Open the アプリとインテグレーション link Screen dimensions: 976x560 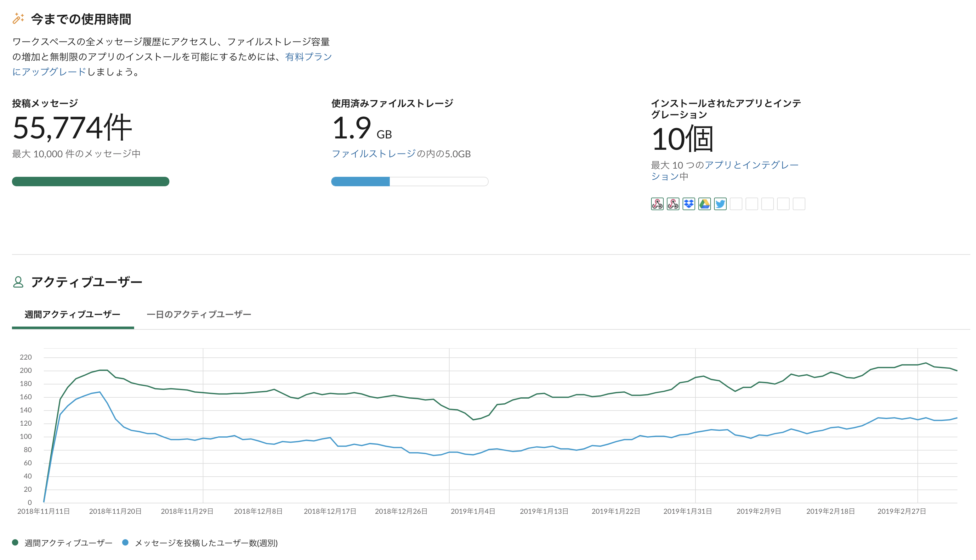(x=751, y=165)
